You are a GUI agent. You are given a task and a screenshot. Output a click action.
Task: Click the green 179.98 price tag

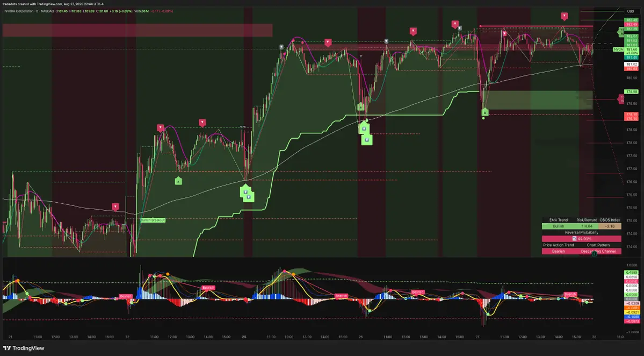click(632, 91)
